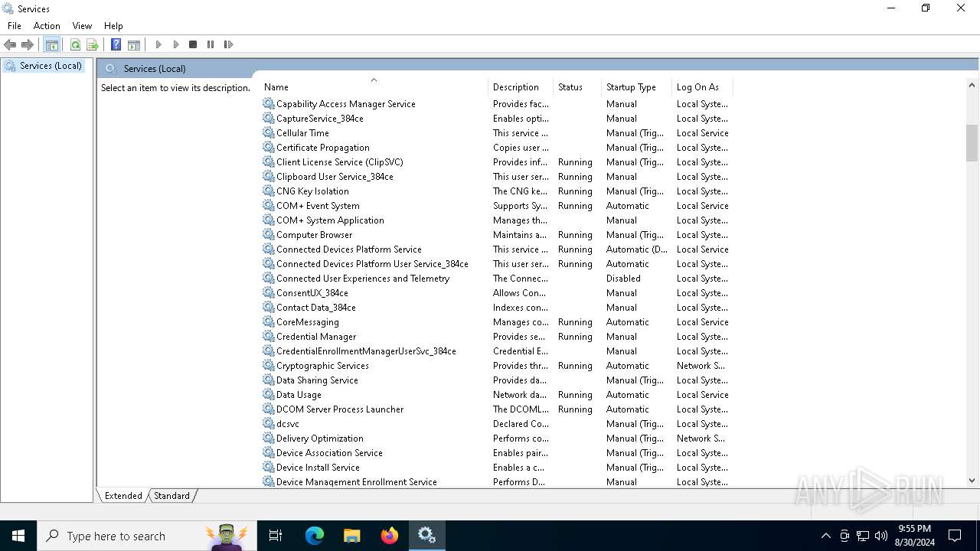Select the dcsvc gear icon
Viewport: 980px width, 551px height.
pos(268,424)
